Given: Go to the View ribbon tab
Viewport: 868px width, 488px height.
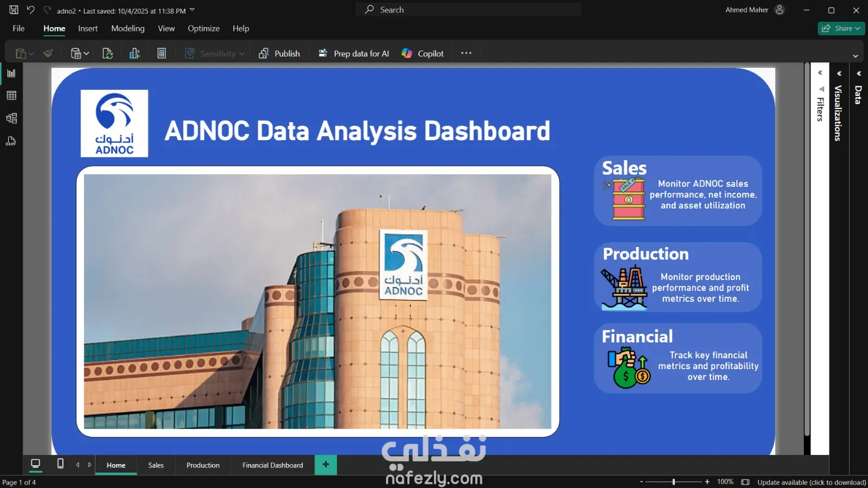Looking at the screenshot, I should tap(166, 29).
